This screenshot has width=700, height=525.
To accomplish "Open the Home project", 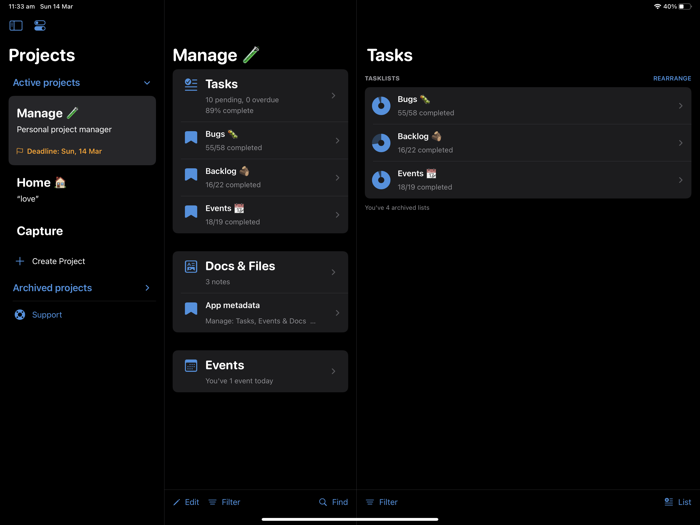I will pyautogui.click(x=82, y=190).
